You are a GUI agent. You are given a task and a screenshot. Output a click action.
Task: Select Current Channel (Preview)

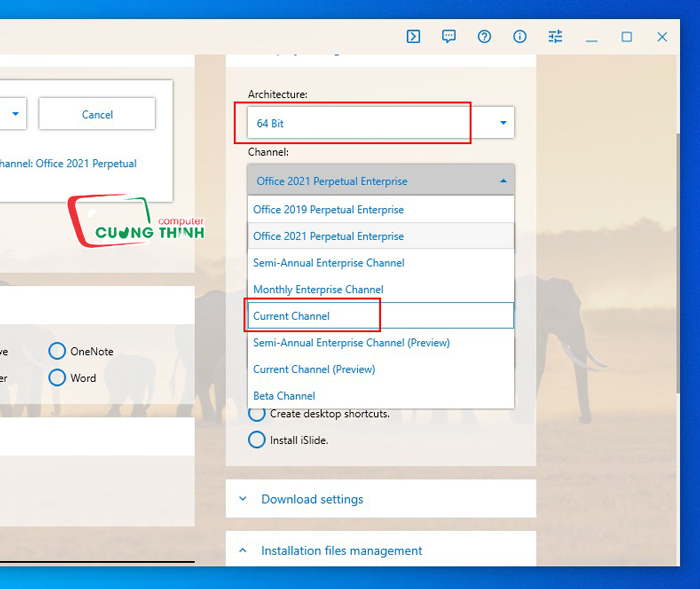point(381,369)
